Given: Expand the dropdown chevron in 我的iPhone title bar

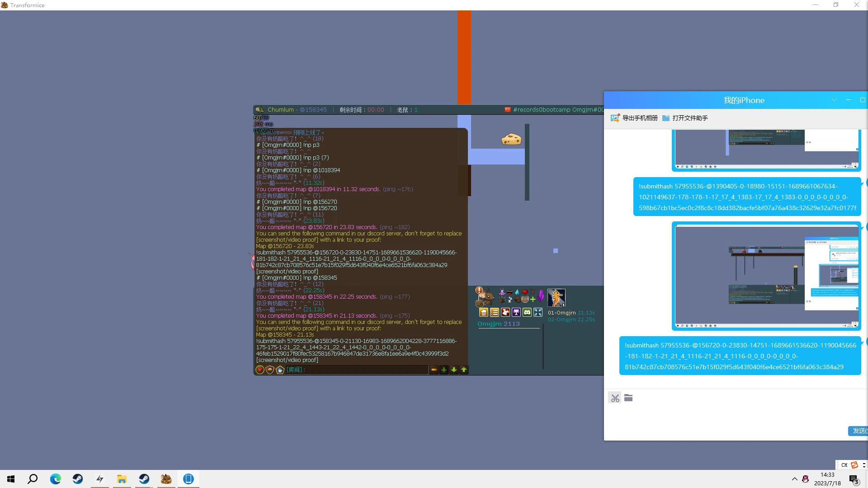Looking at the screenshot, I should (x=834, y=100).
